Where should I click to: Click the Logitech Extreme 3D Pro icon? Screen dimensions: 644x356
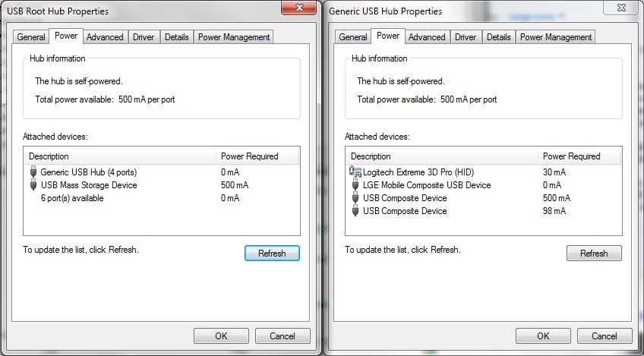(x=355, y=172)
